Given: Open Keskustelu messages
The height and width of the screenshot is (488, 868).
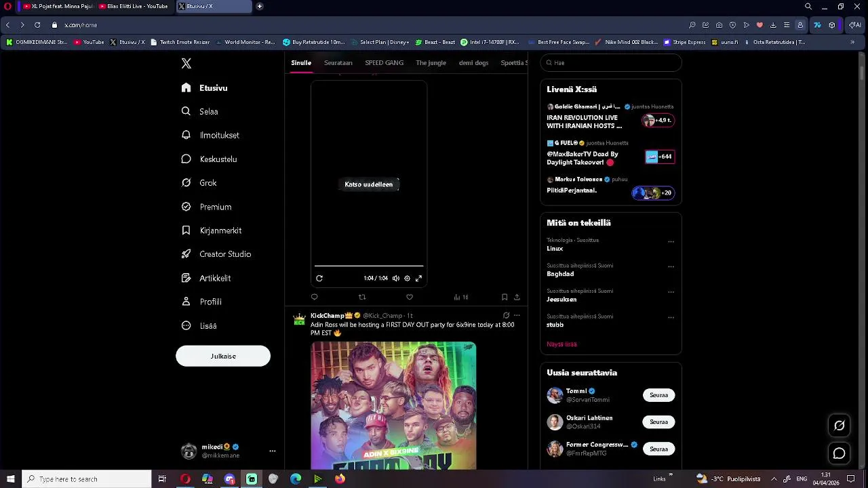Looking at the screenshot, I should pyautogui.click(x=209, y=159).
